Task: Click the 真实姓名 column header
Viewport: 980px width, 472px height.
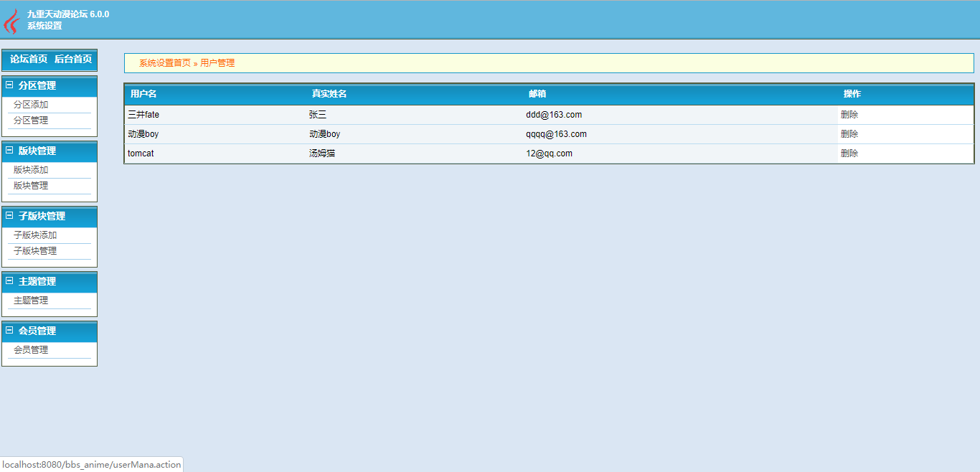Action: pos(329,94)
